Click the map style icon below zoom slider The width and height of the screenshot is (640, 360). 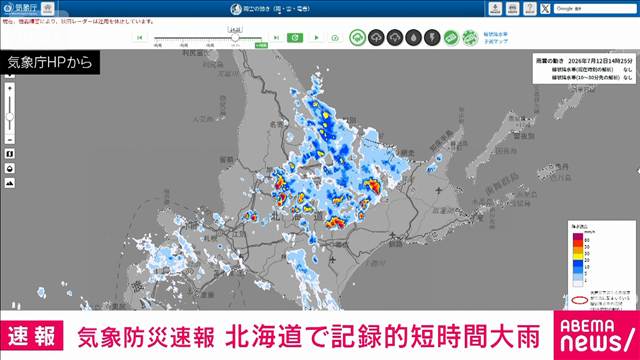10,154
